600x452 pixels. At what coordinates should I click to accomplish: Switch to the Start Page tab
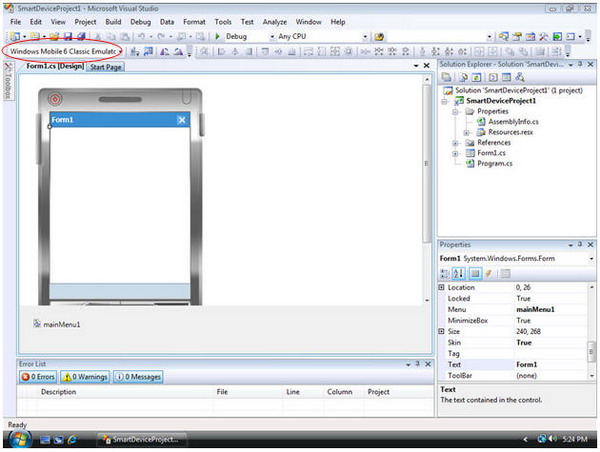pyautogui.click(x=106, y=67)
